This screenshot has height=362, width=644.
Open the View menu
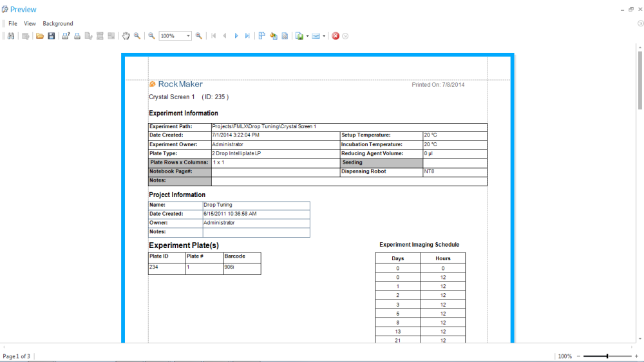30,23
